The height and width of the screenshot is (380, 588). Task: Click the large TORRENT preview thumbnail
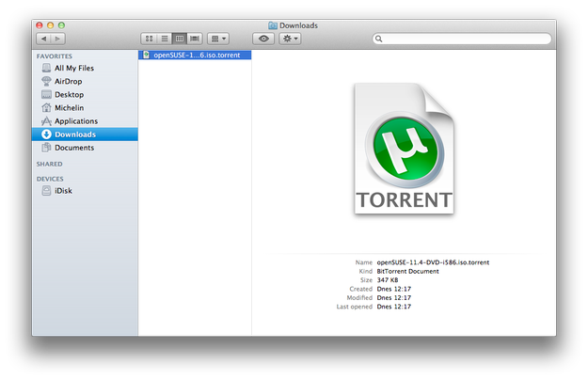coord(405,149)
